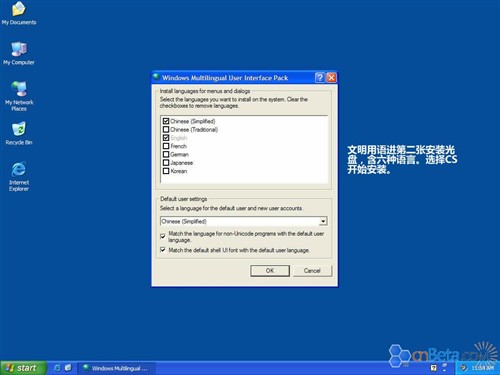Click the second Quick Launch icon on taskbar
The height and width of the screenshot is (375, 500).
[x=68, y=368]
